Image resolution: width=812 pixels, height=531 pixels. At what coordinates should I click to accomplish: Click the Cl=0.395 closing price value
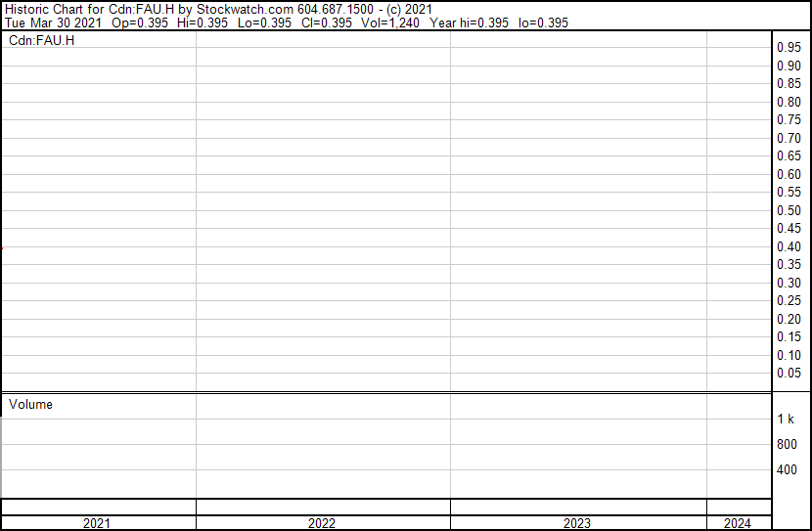327,22
